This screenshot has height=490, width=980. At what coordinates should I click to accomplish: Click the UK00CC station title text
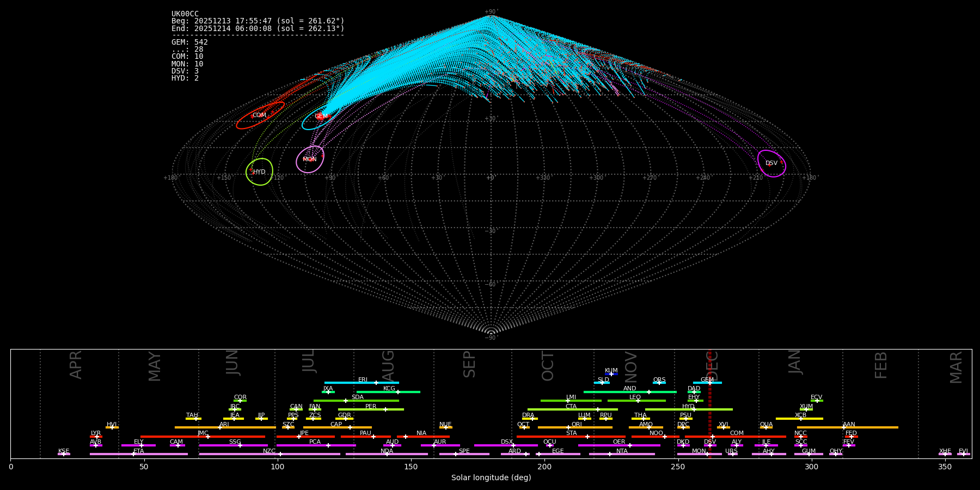pos(185,14)
